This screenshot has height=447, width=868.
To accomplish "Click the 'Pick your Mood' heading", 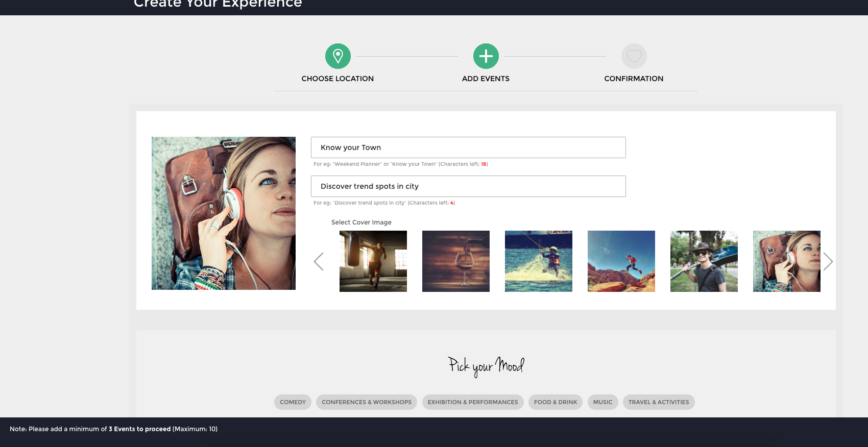I will (486, 366).
